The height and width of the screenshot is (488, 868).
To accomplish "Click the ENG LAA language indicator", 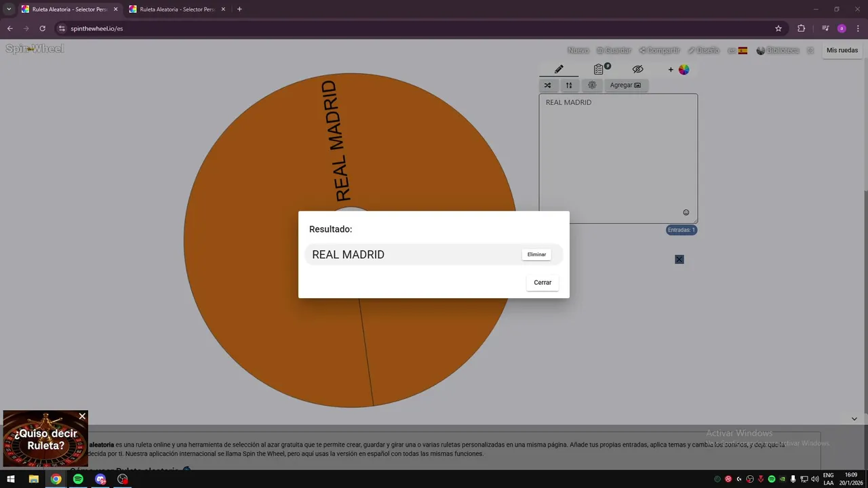I will pyautogui.click(x=829, y=479).
